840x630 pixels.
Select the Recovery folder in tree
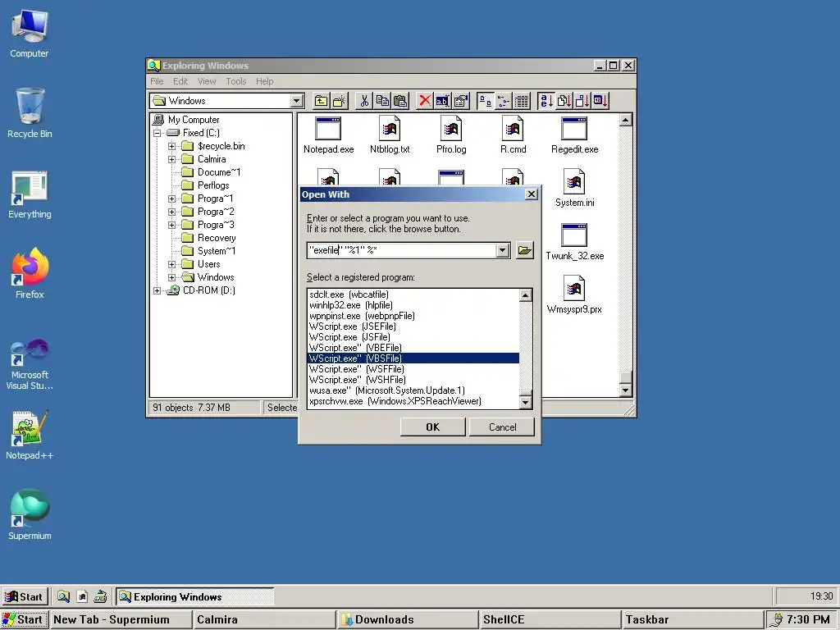click(x=209, y=238)
